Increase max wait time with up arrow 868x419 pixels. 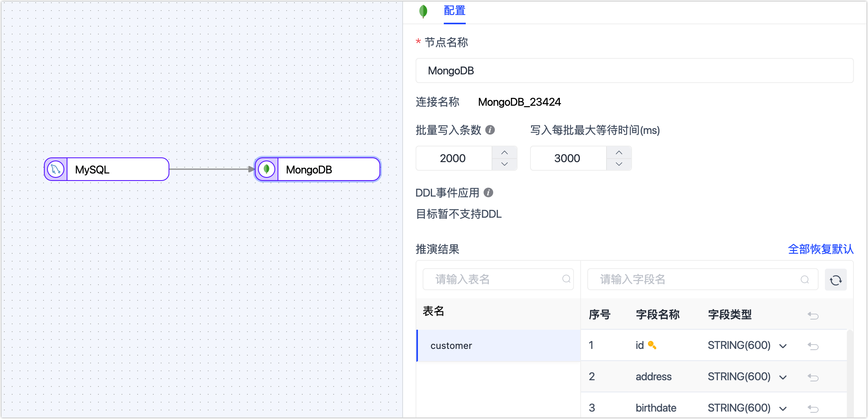click(619, 152)
